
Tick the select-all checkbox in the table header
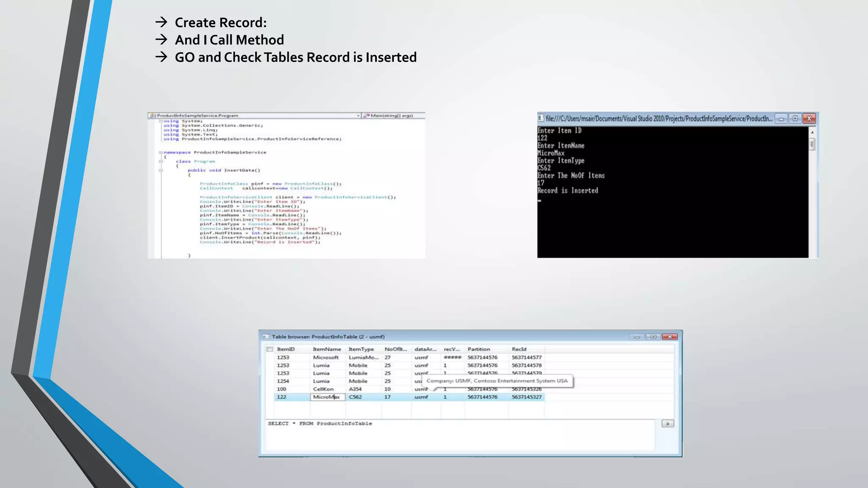(270, 349)
